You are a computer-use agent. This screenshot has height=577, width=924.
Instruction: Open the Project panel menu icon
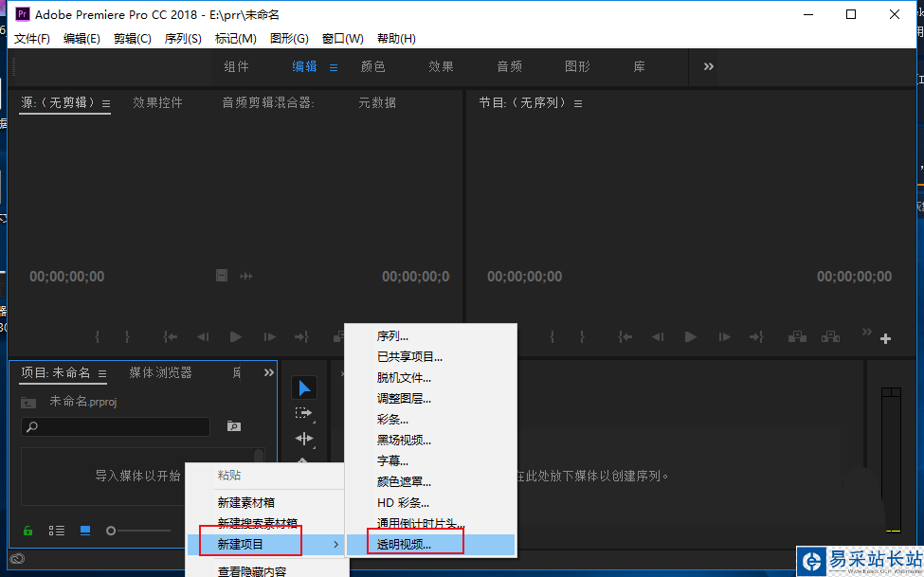click(102, 373)
